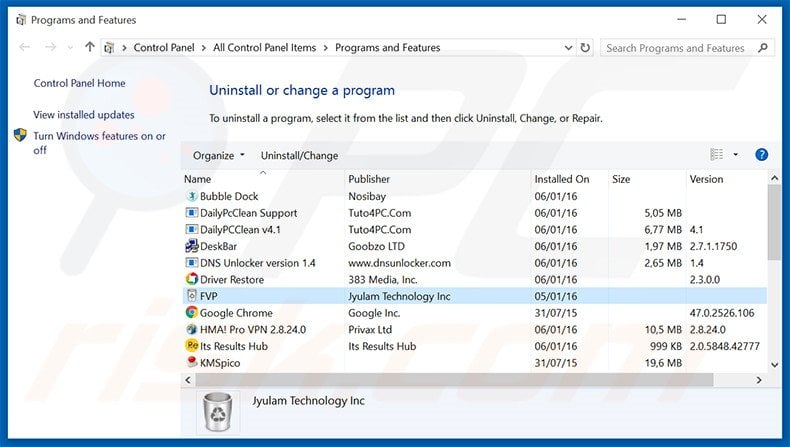Viewport: 790px width, 447px height.
Task: Click the DailyPCClean v4.1 icon
Action: [191, 229]
